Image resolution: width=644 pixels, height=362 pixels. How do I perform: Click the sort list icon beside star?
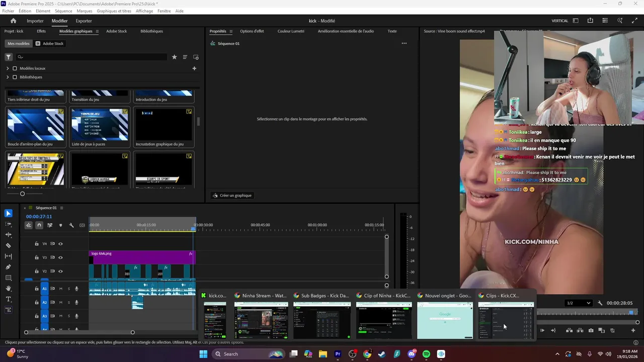[x=185, y=57]
